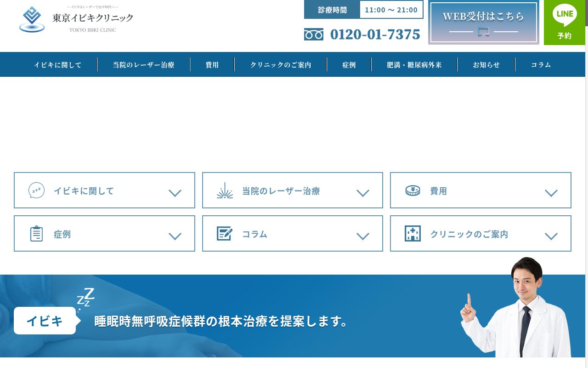Click the WEB受付はこちら button
The width and height of the screenshot is (588, 368).
coord(484,23)
